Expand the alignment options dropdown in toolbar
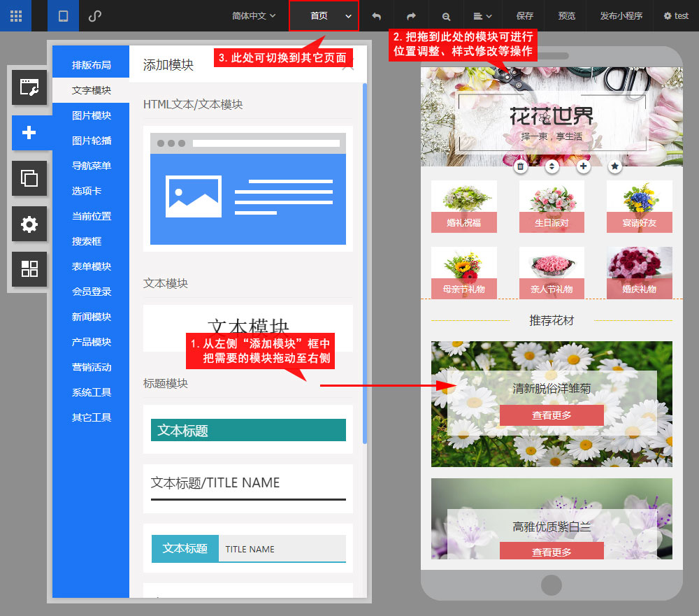This screenshot has width=699, height=616. pos(482,15)
